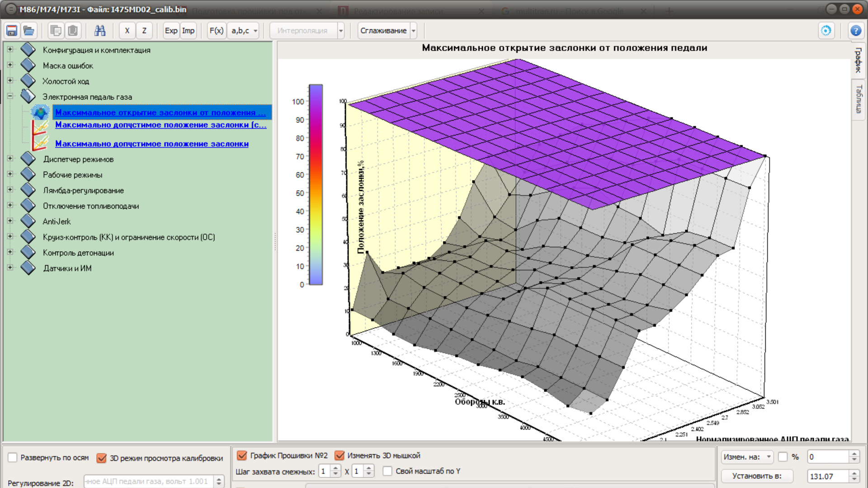Screen dimensions: 868x488
Task: Increase first Шаг захвата смежных spinner
Action: [335, 469]
